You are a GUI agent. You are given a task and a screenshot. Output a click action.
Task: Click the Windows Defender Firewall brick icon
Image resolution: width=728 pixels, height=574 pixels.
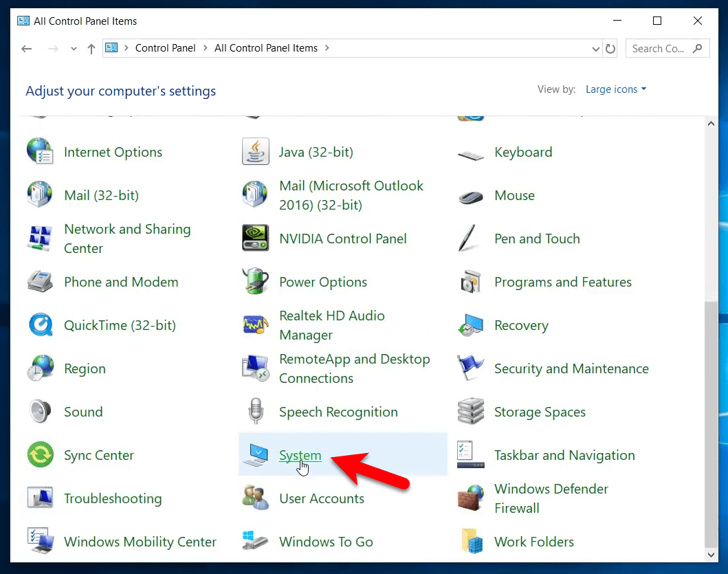(470, 498)
